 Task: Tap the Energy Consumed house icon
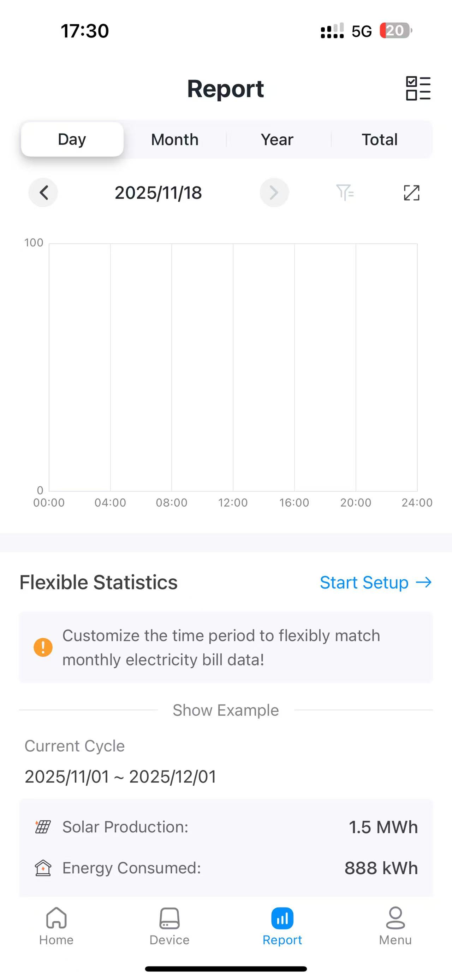43,868
